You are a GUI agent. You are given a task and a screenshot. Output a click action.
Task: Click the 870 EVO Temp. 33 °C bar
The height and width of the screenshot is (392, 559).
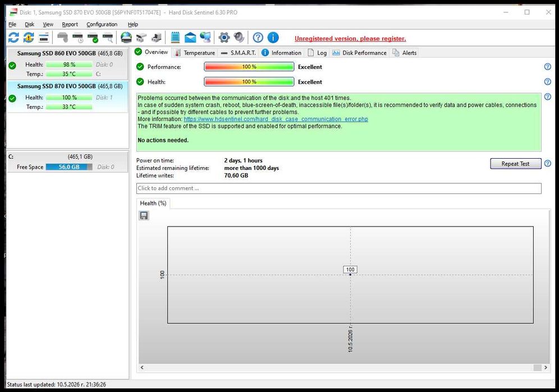69,107
